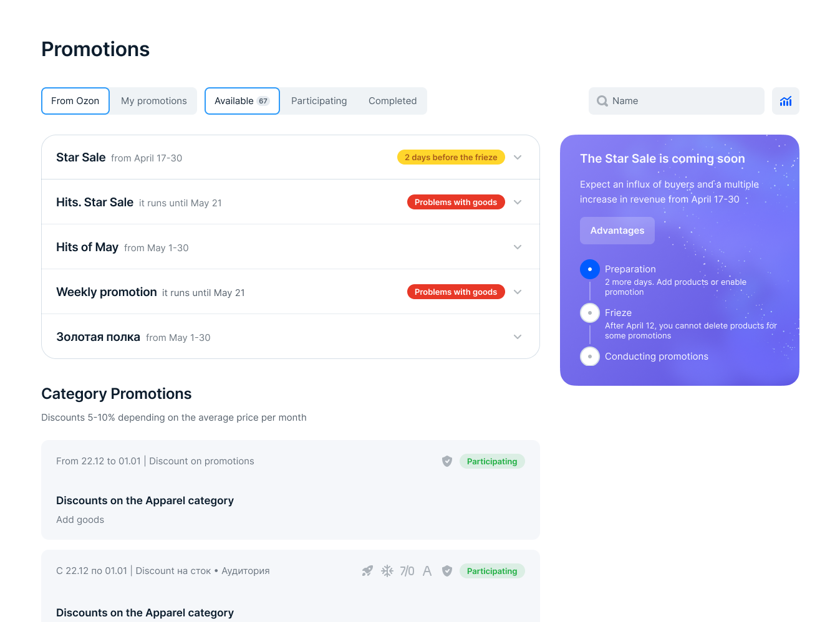Screen dimensions: 840x622
Task: Switch to the From Ozon tab
Action: [75, 101]
